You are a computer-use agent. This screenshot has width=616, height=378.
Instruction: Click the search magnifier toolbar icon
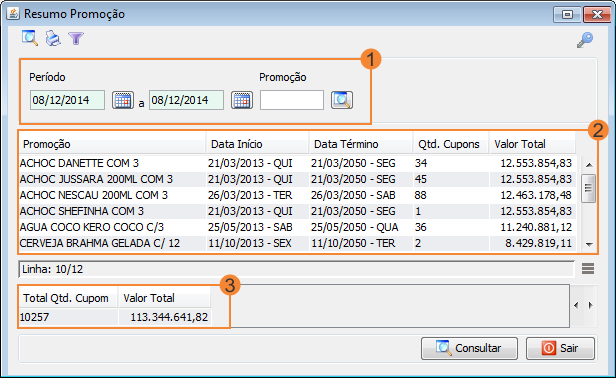[x=30, y=38]
